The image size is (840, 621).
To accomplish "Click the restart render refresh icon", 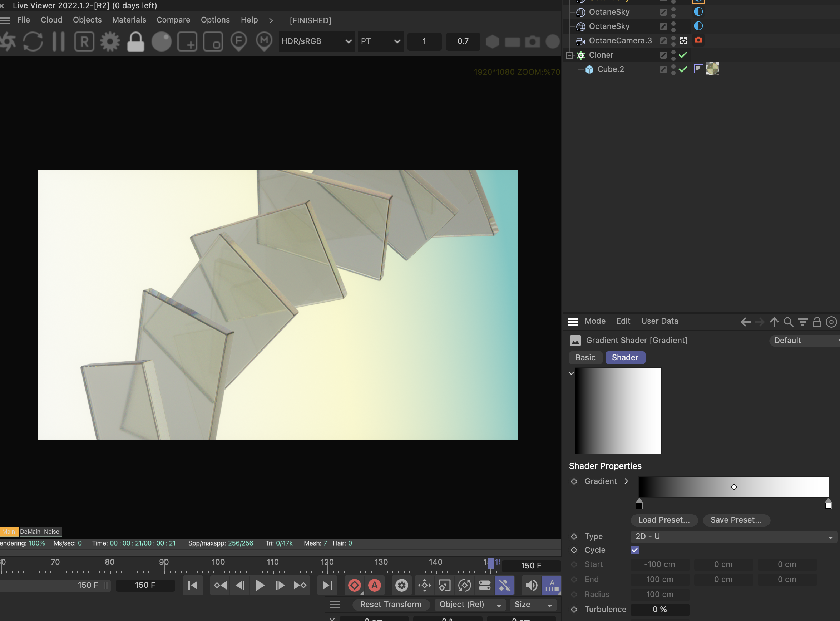I will [x=33, y=41].
